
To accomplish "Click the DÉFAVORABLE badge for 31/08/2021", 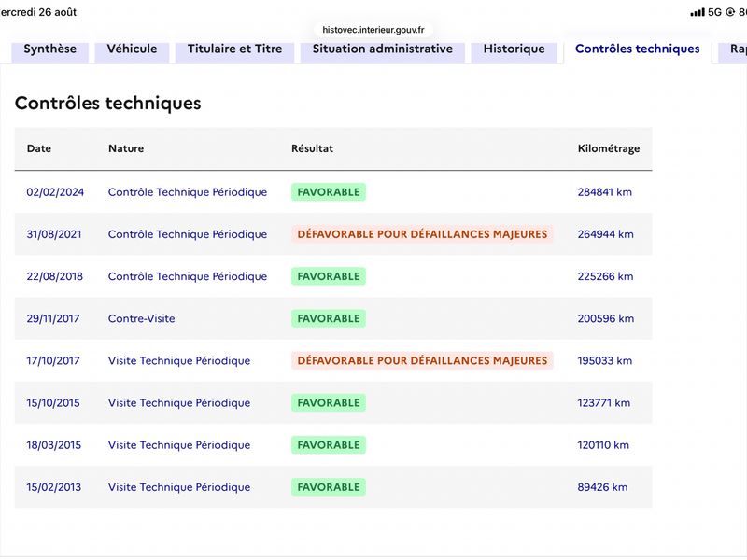I will pyautogui.click(x=422, y=234).
